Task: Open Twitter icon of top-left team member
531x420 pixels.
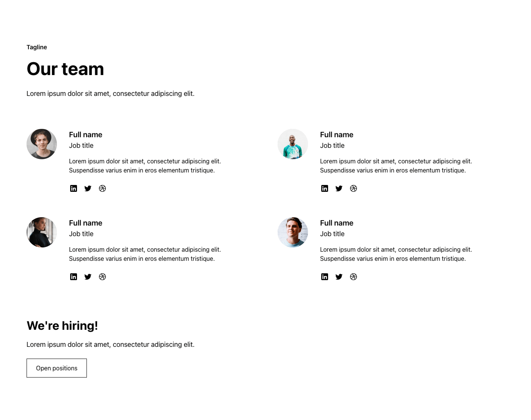Action: point(88,188)
